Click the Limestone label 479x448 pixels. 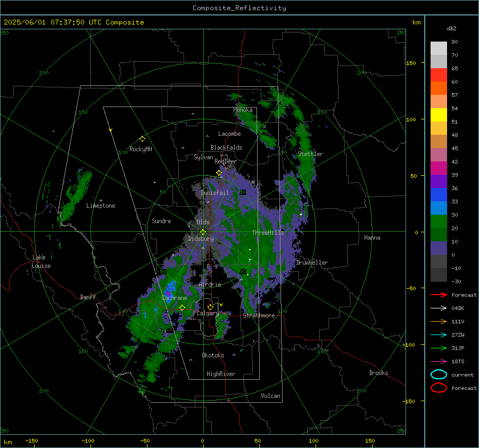point(101,206)
